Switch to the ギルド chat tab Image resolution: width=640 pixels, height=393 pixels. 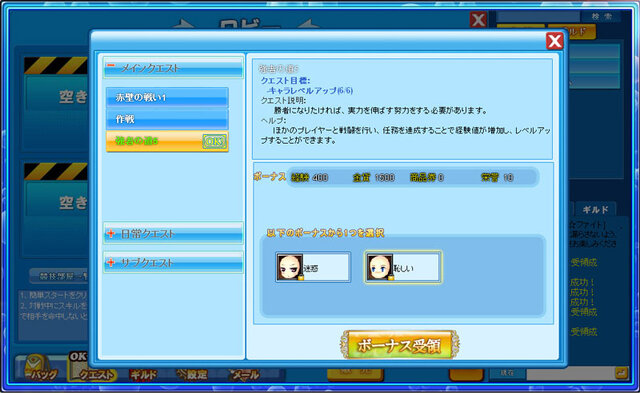(x=595, y=210)
